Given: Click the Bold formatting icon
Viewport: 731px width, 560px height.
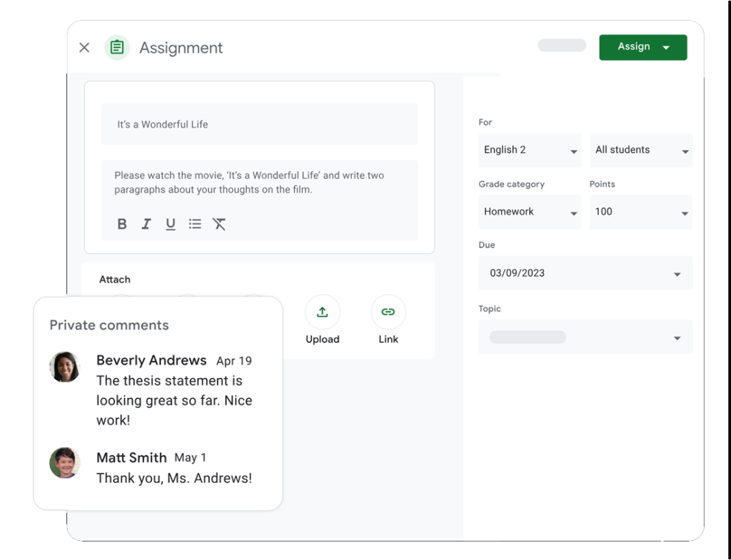Looking at the screenshot, I should (122, 224).
